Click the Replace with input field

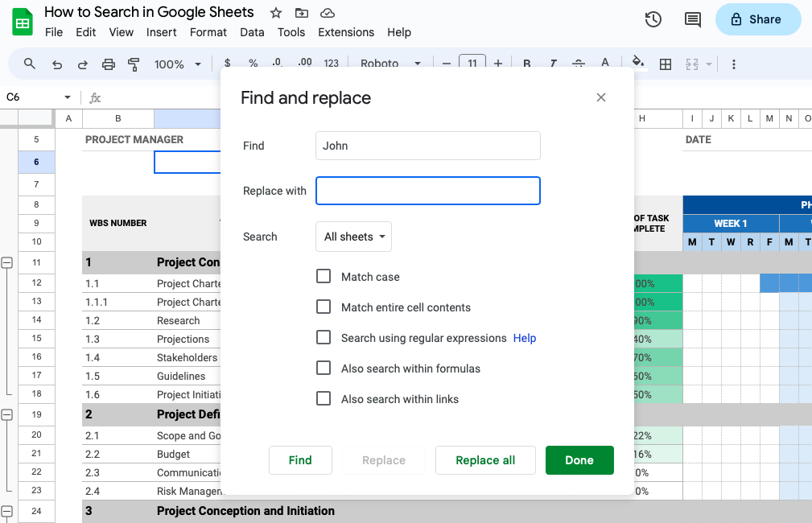[428, 191]
